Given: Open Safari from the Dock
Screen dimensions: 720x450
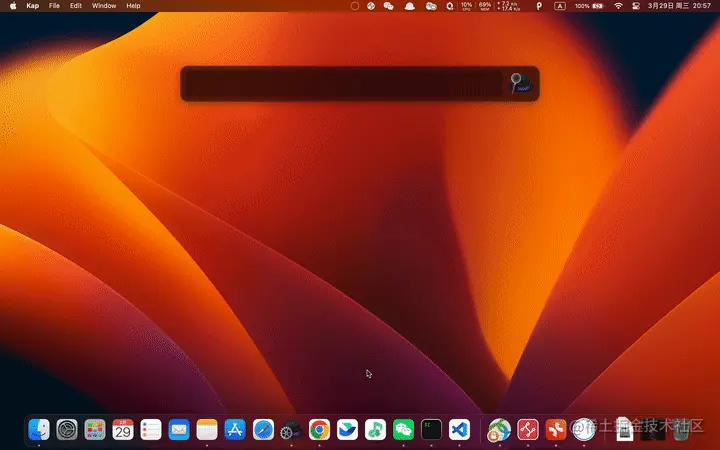Looking at the screenshot, I should 263,430.
